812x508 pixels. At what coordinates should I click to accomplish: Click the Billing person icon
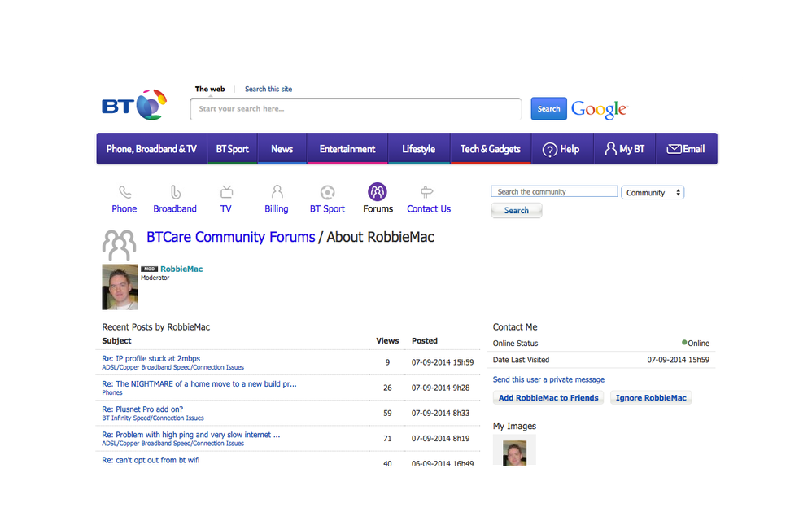277,192
